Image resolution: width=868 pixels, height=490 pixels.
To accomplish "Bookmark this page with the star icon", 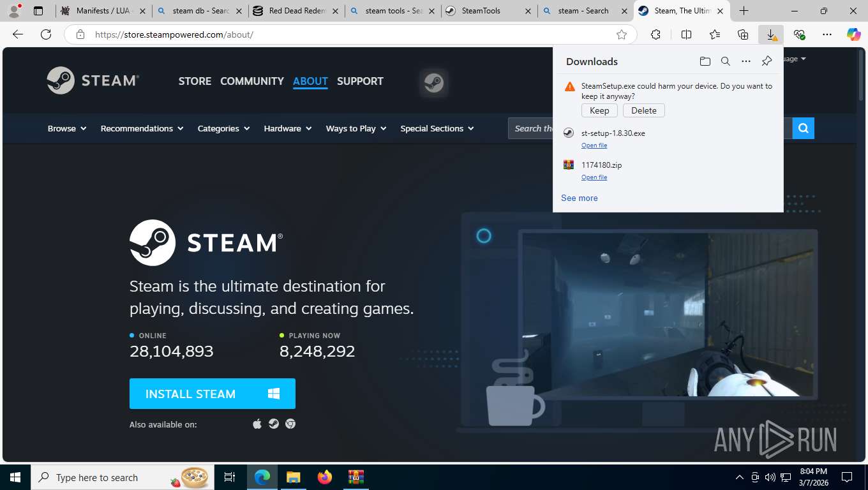I will coord(622,34).
